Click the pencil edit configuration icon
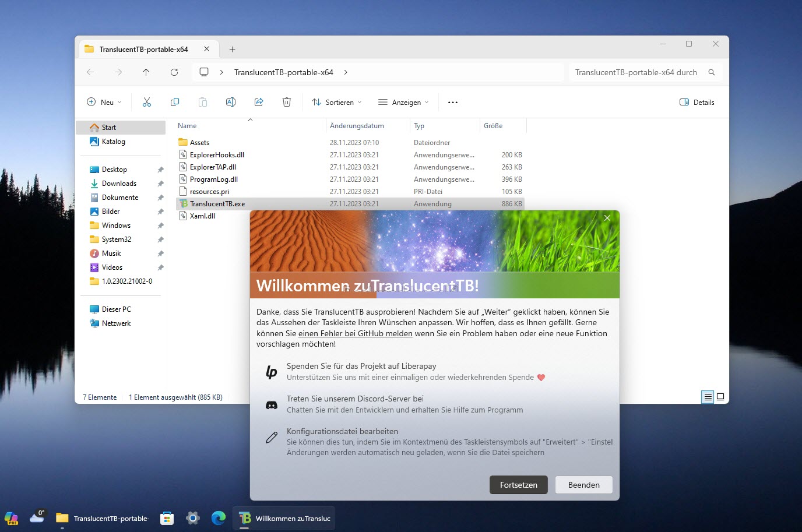 point(272,438)
